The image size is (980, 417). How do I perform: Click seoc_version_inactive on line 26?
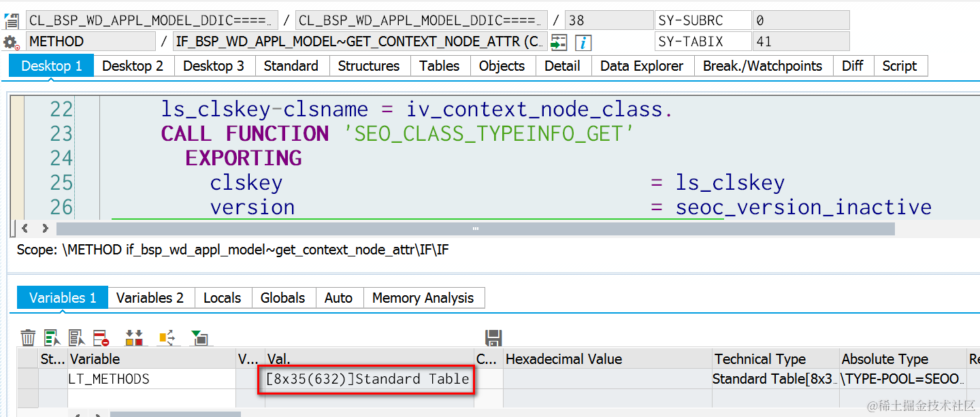(x=803, y=207)
